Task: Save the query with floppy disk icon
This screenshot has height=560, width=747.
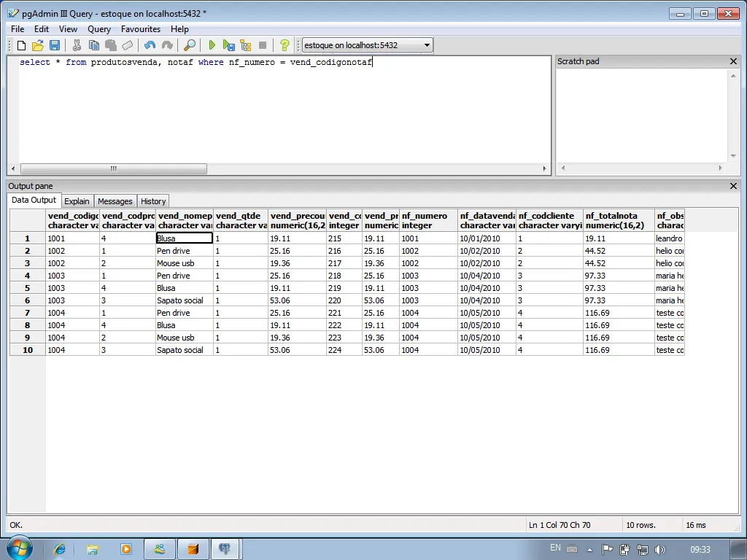Action: pyautogui.click(x=55, y=45)
